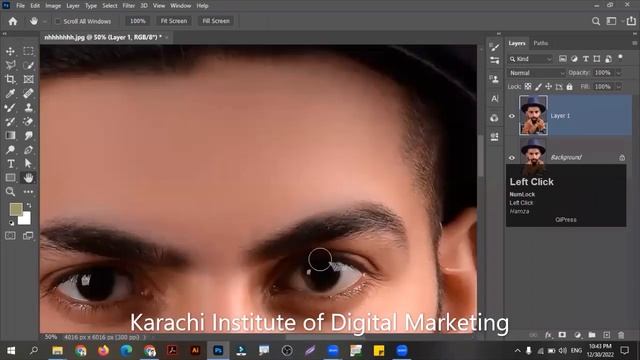Click the Add layer style fx icon
Viewport: 640px width, 360px height.
point(548,335)
